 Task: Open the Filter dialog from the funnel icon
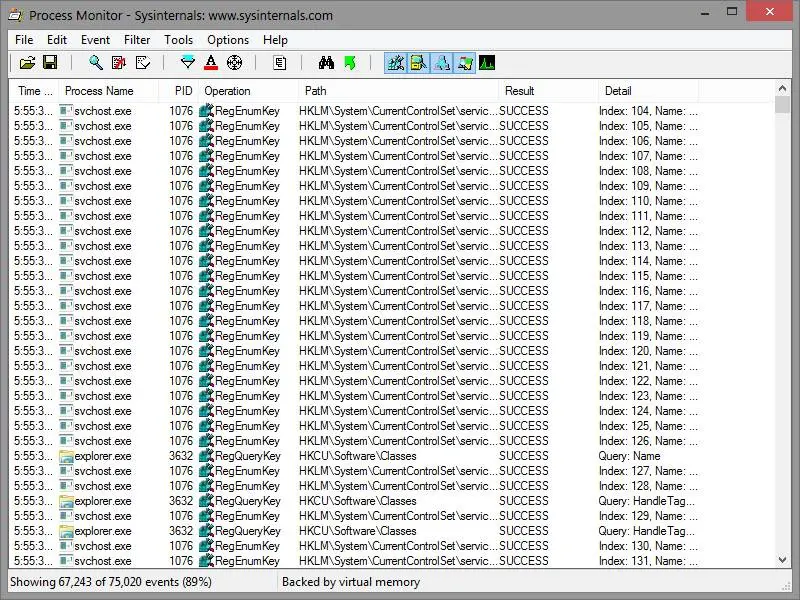187,63
